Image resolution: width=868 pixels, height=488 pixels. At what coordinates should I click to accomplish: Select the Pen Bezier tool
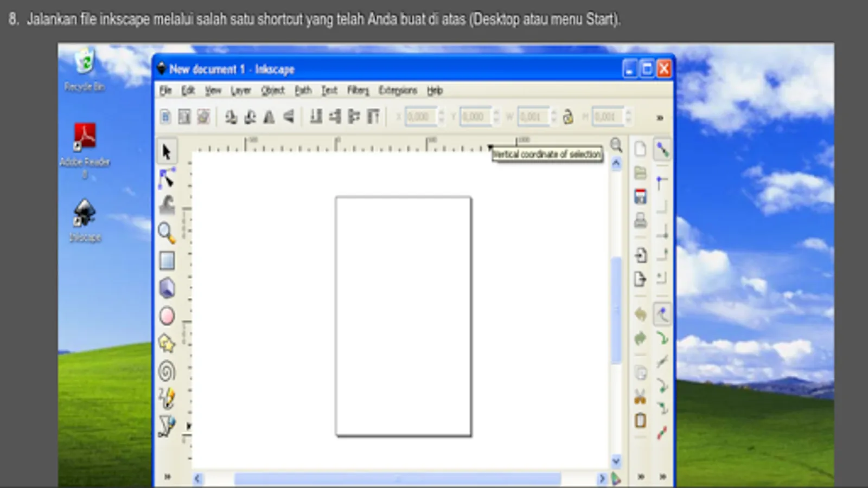tap(167, 426)
